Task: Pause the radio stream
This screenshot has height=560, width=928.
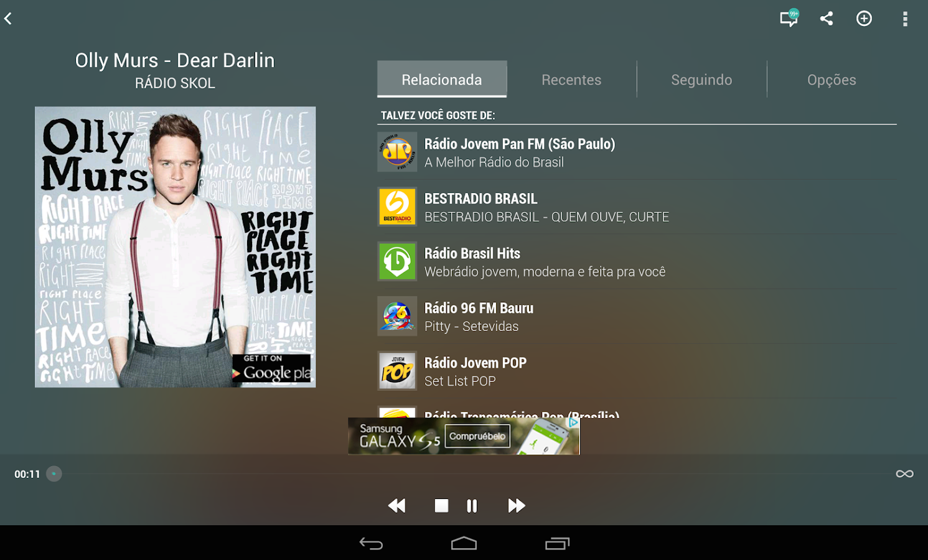Action: click(472, 506)
